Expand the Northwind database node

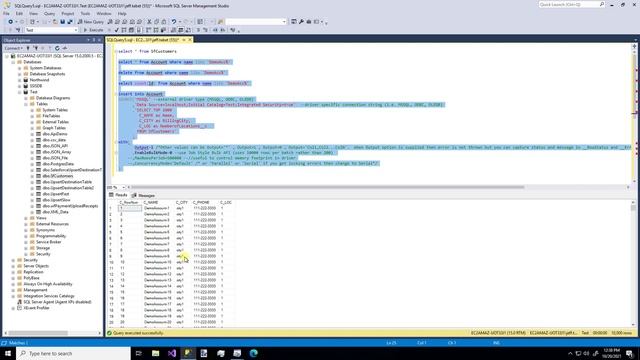[20, 80]
